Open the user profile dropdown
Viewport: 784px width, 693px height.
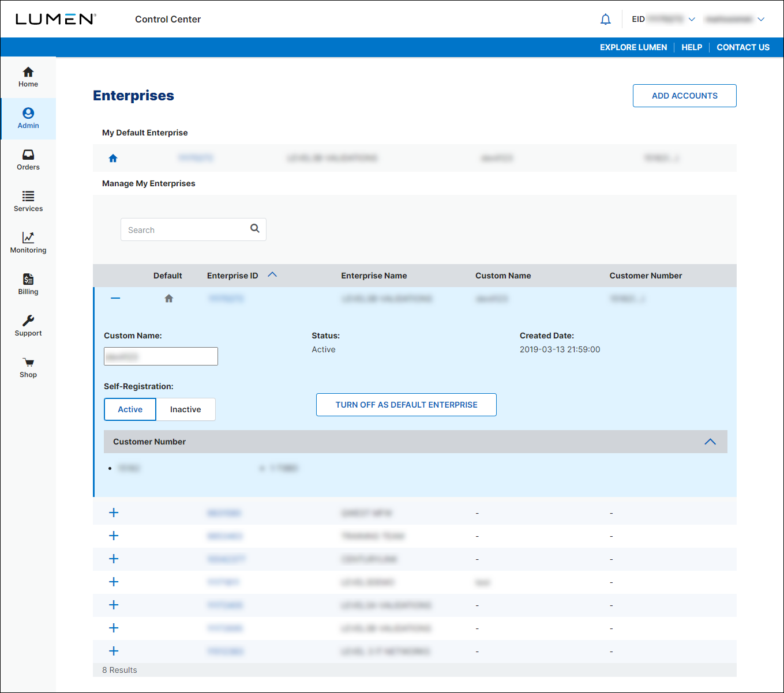pyautogui.click(x=735, y=19)
